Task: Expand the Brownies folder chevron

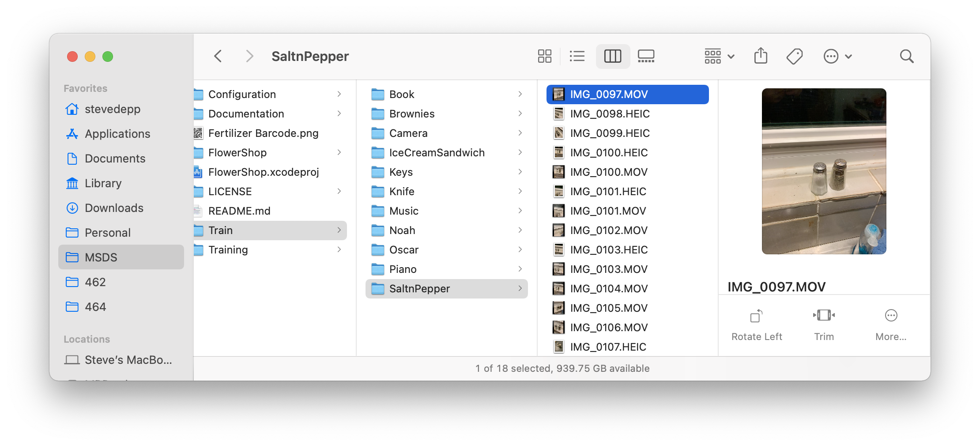Action: (520, 113)
